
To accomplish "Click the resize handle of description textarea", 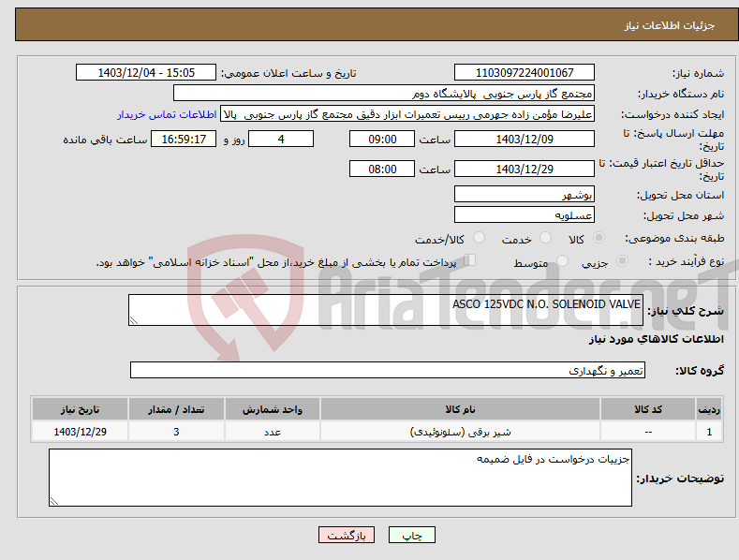I will [134, 320].
